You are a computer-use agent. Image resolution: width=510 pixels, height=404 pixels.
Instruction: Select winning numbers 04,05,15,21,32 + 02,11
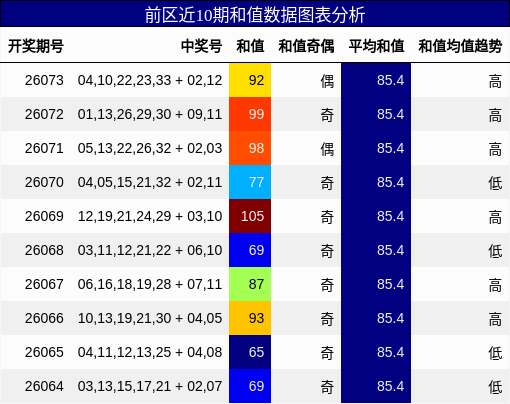click(150, 182)
